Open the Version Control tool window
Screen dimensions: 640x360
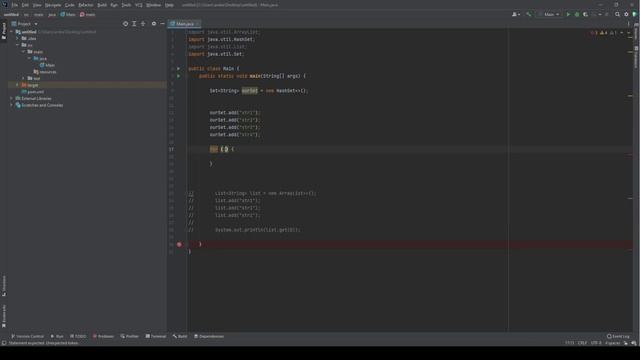(x=27, y=336)
